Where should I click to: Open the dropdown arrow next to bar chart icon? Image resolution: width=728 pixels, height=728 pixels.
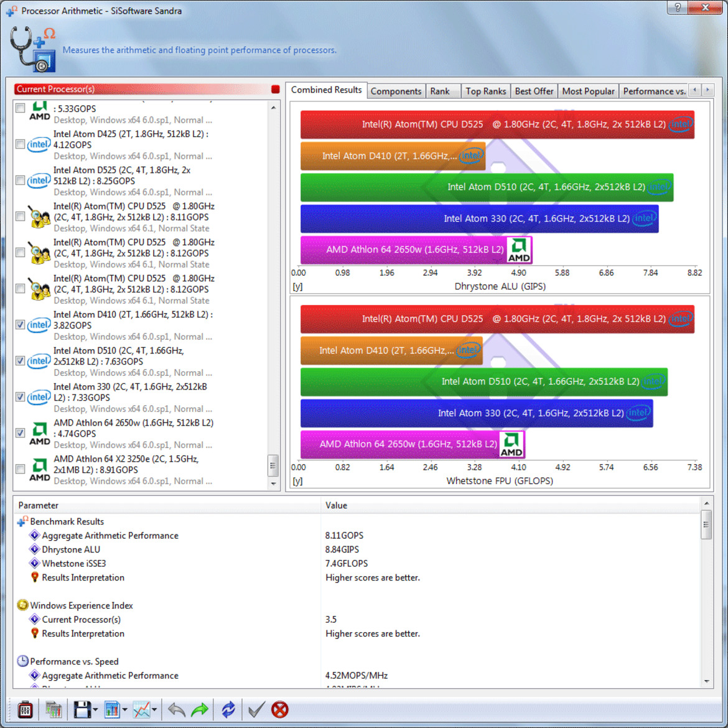125,710
